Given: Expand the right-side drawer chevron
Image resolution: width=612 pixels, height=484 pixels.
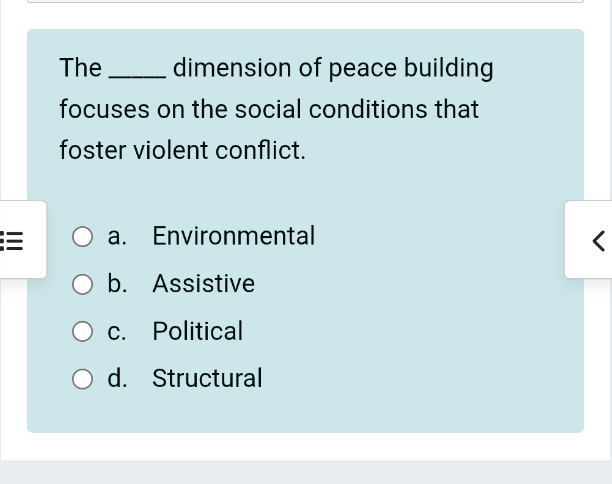Looking at the screenshot, I should click(x=598, y=241).
